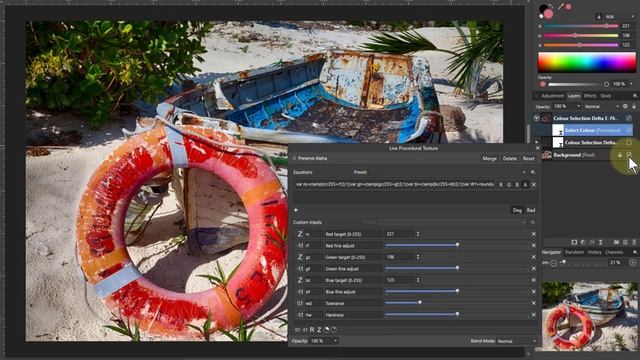Open the colour opacity 100% dropdown
The image size is (640, 360).
point(631,84)
